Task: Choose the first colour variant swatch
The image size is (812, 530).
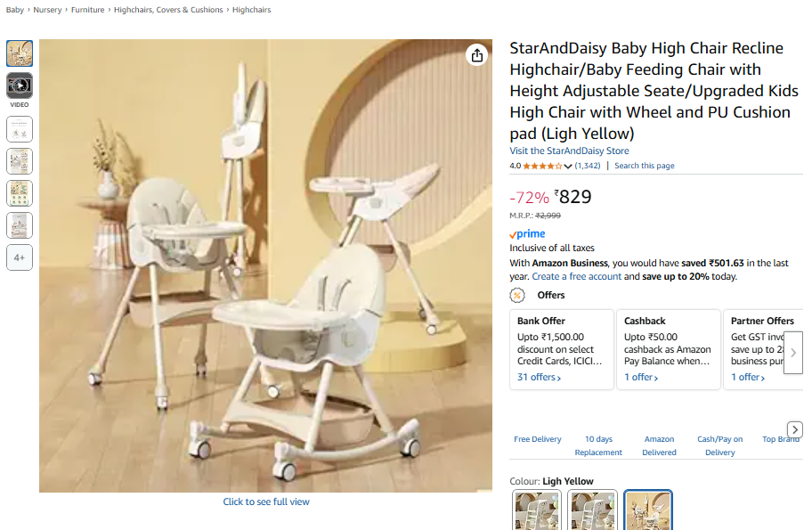Action: pos(537,510)
